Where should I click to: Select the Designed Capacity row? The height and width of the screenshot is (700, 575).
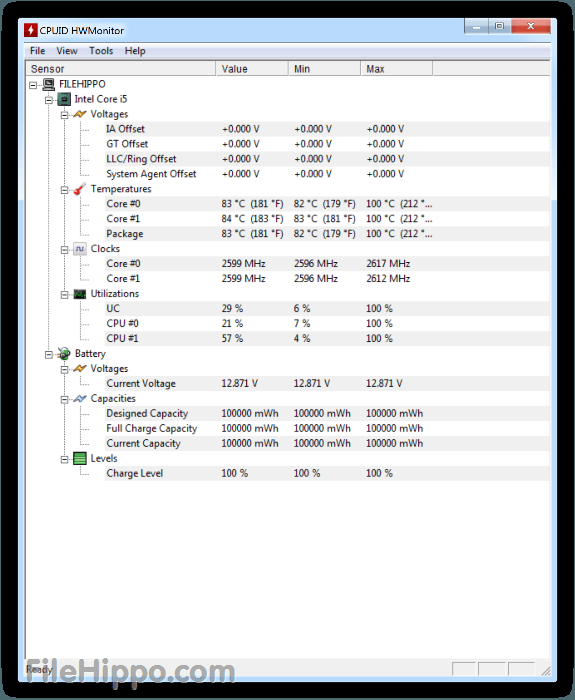327,413
